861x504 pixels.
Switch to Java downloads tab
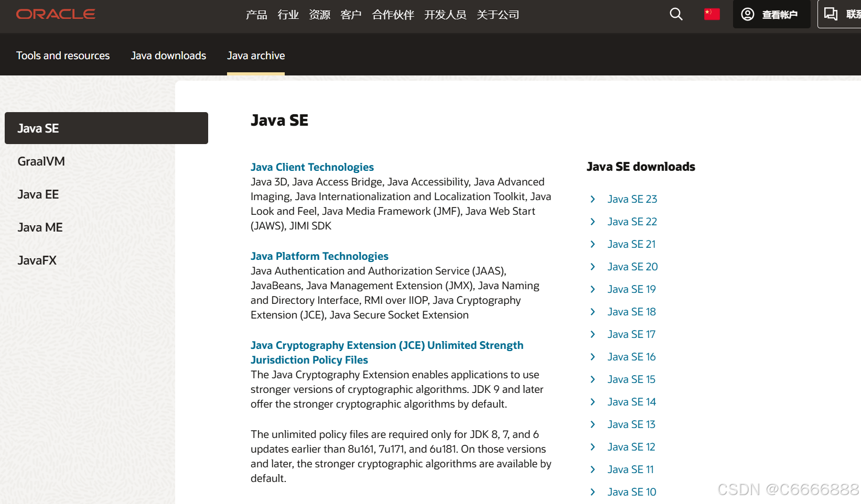point(168,56)
